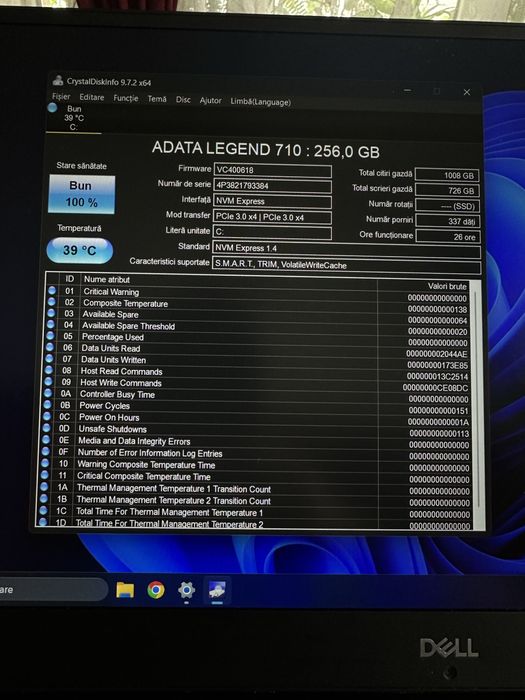Click the Mod transfer field PCIe 3.0 x4
The height and width of the screenshot is (700, 525).
[x=272, y=217]
